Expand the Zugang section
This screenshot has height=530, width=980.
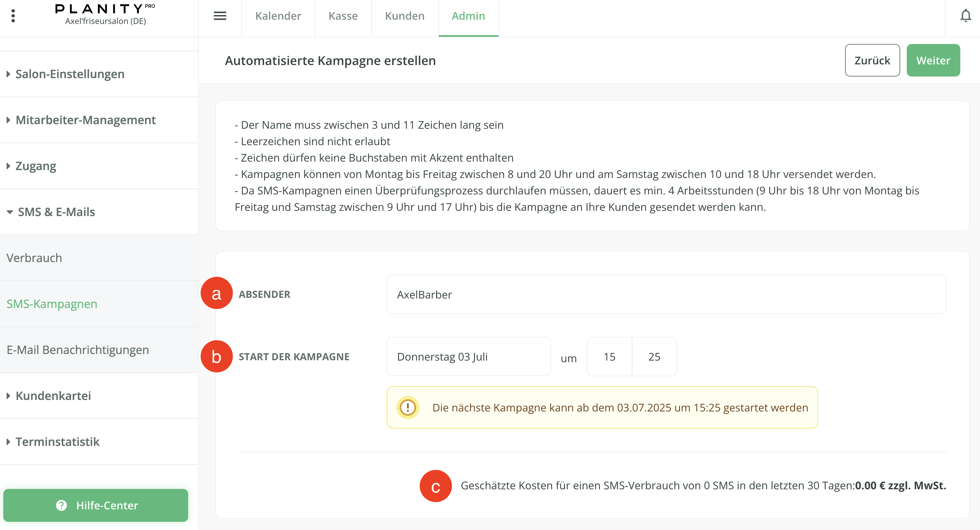[35, 166]
